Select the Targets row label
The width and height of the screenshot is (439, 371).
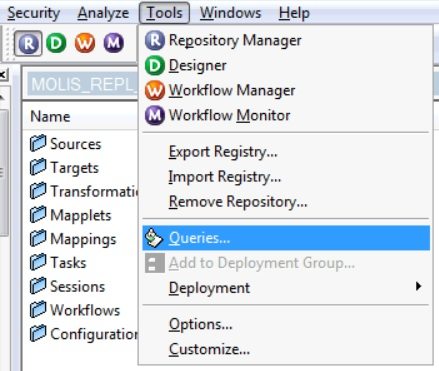point(74,168)
